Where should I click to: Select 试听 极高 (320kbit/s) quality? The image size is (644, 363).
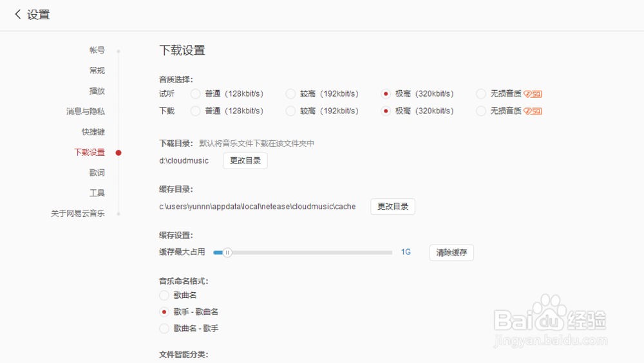386,94
